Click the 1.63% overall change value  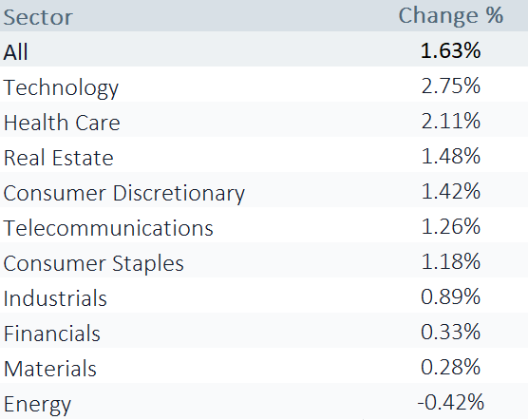coord(450,51)
